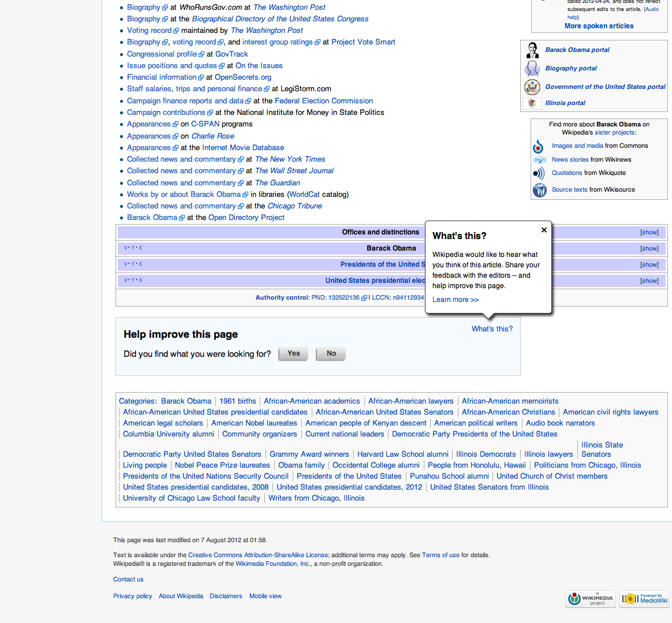Click external link icon after Voting record
The height and width of the screenshot is (623, 672).
176,31
